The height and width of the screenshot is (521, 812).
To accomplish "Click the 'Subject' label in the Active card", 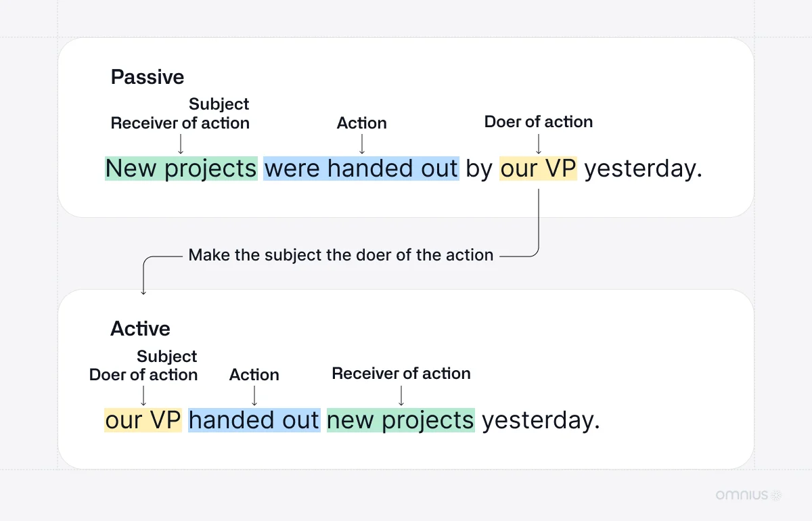I will [x=167, y=357].
